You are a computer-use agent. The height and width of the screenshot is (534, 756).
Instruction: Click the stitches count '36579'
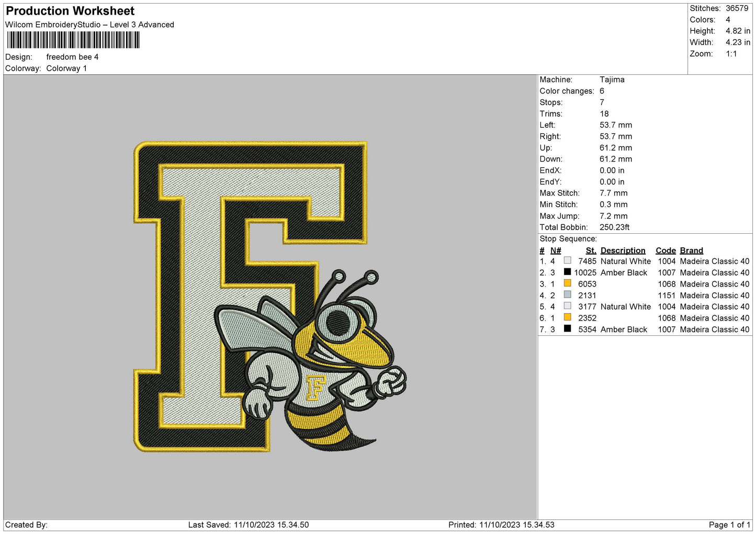click(737, 8)
